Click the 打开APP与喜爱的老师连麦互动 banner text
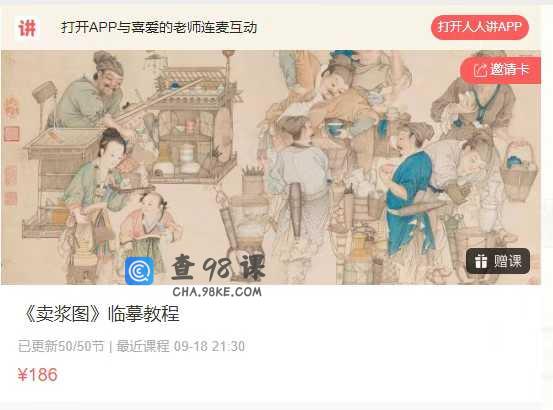 click(159, 27)
